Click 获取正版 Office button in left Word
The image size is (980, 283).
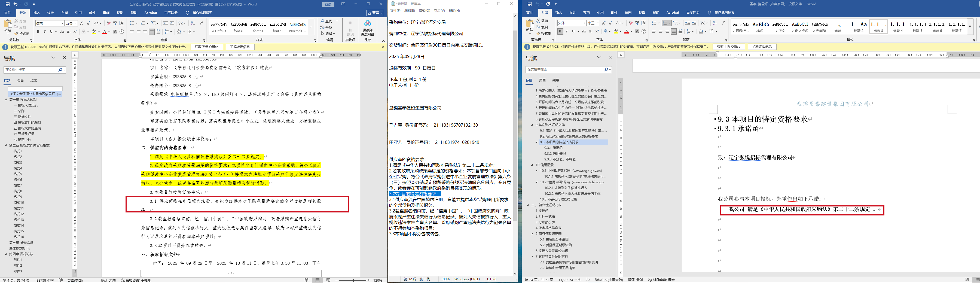click(x=207, y=47)
